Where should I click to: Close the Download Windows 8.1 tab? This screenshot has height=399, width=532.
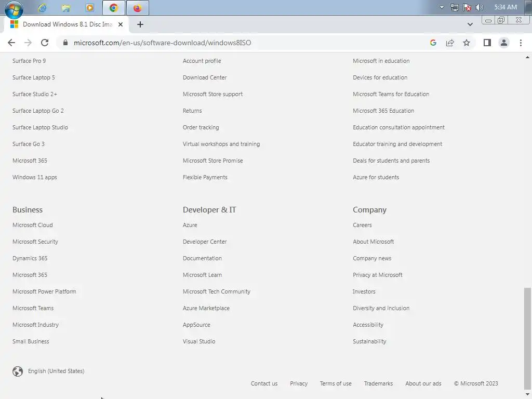click(120, 24)
